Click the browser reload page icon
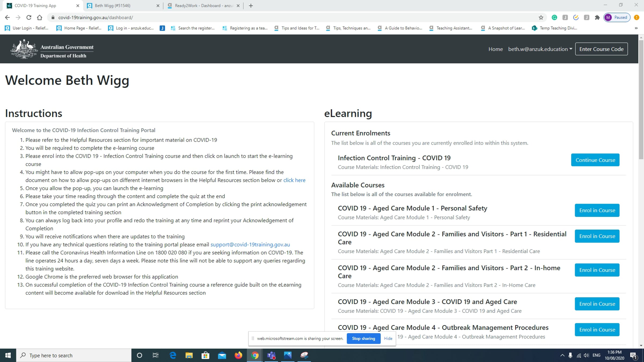Viewport: 644px width, 362px height. point(29,17)
